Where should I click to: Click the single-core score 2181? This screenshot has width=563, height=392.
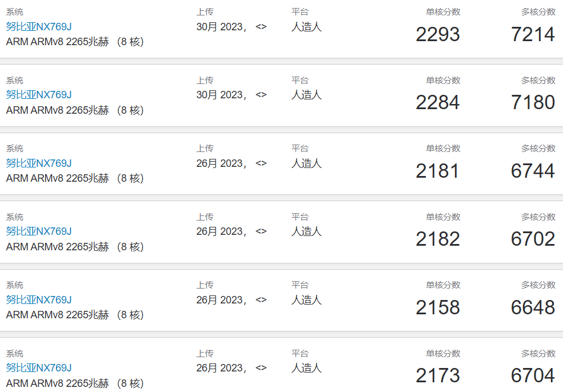click(438, 171)
